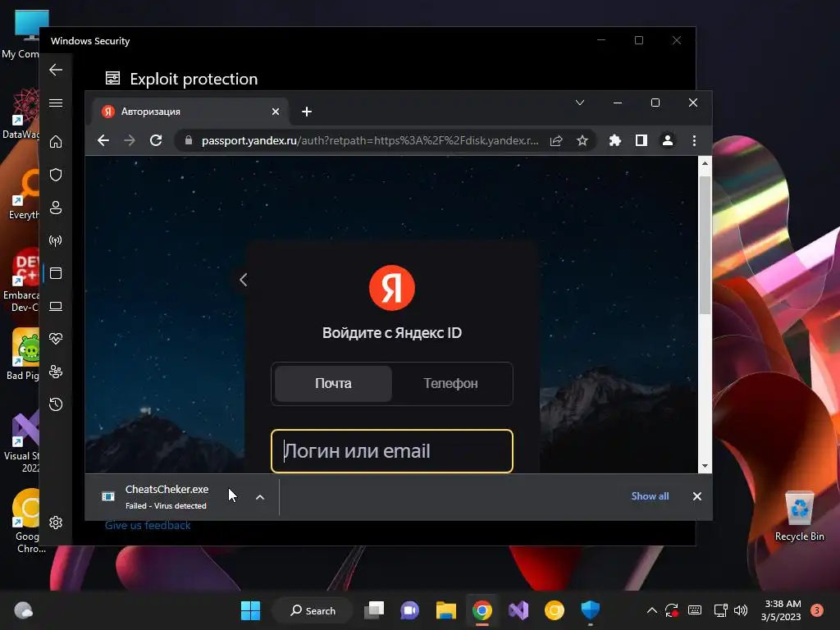The height and width of the screenshot is (630, 840).
Task: Share this page icon in address bar
Action: click(x=556, y=140)
